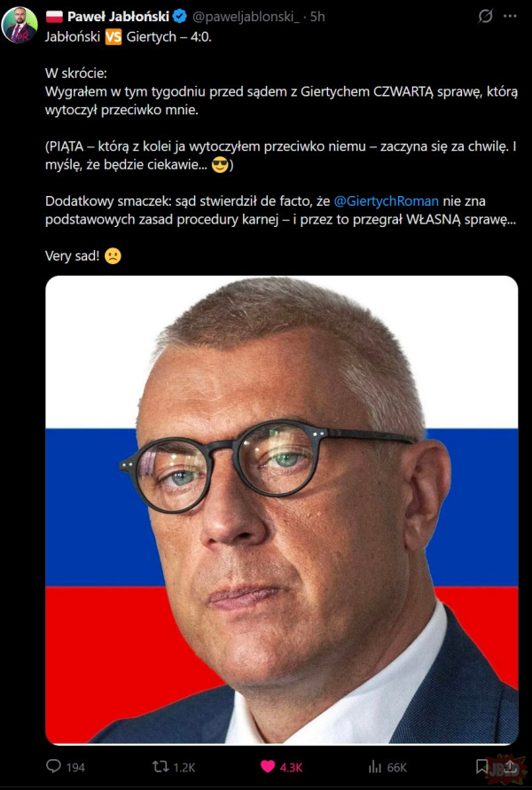The height and width of the screenshot is (790, 532).
Task: Open the three-dot more options menu
Action: click(x=510, y=17)
